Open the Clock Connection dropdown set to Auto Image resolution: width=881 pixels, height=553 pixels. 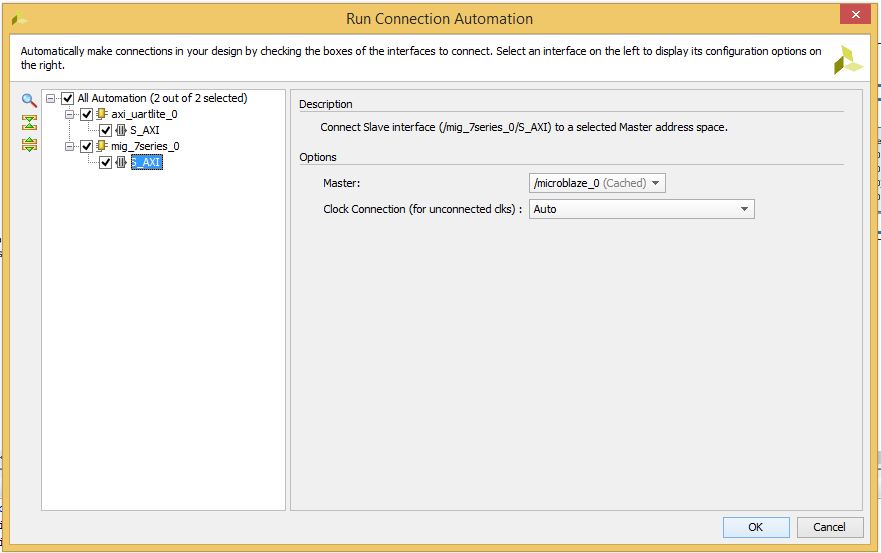[642, 209]
